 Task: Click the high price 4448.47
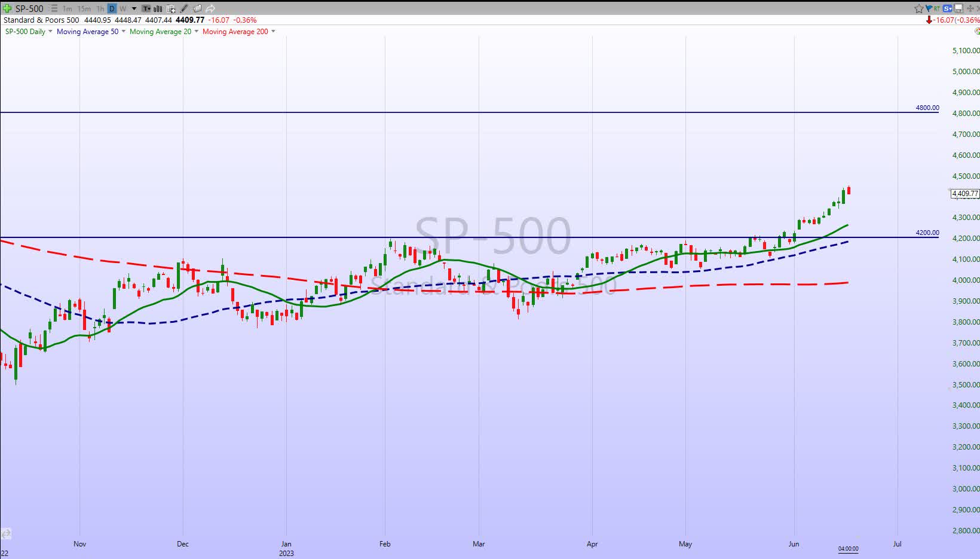click(128, 20)
